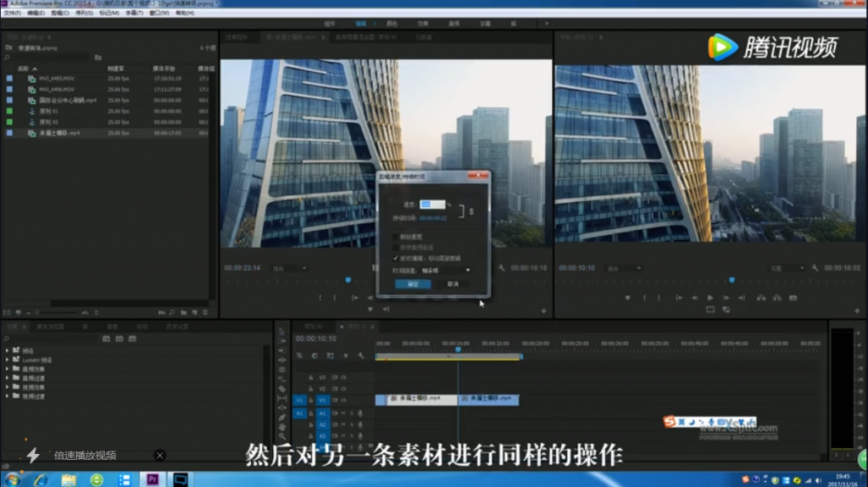Open the 文件(F) menu
Viewport: 868px width, 487px height.
[x=12, y=14]
